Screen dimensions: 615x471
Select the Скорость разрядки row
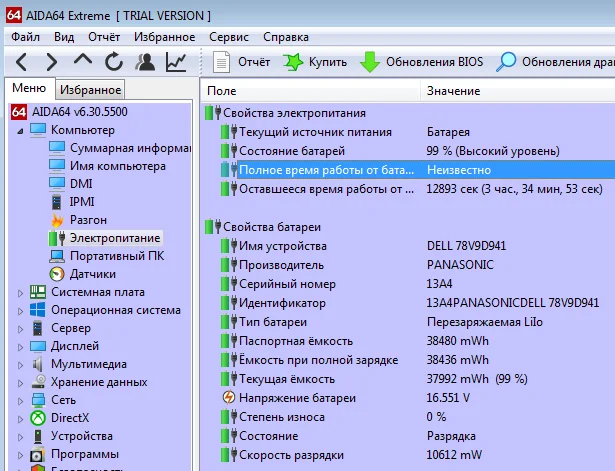408,455
